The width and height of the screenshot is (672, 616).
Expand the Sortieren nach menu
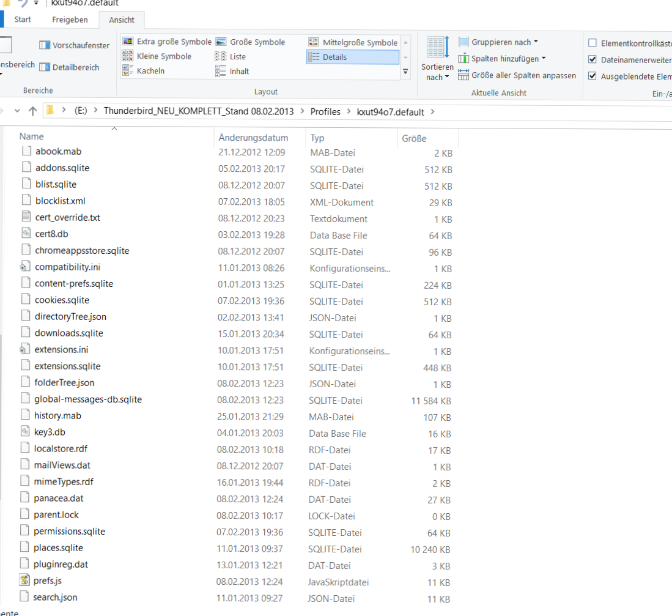coord(437,59)
